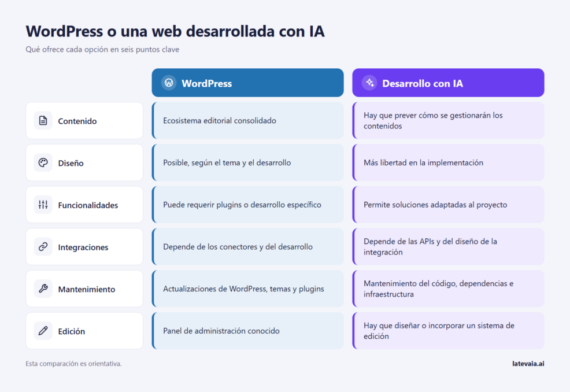The height and width of the screenshot is (392, 570).
Task: Click 'Mantenimiento del código, dependencias' cell
Action: pyautogui.click(x=448, y=289)
